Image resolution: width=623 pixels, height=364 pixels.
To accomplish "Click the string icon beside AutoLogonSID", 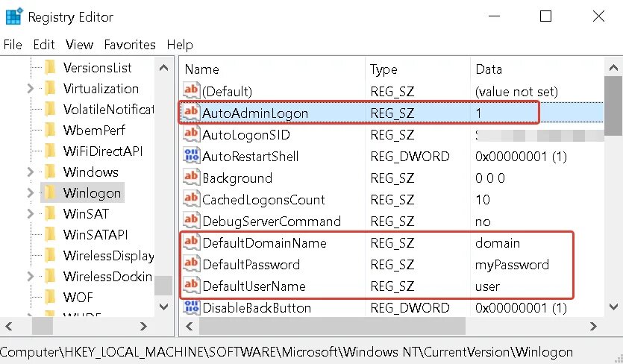I will 191,134.
